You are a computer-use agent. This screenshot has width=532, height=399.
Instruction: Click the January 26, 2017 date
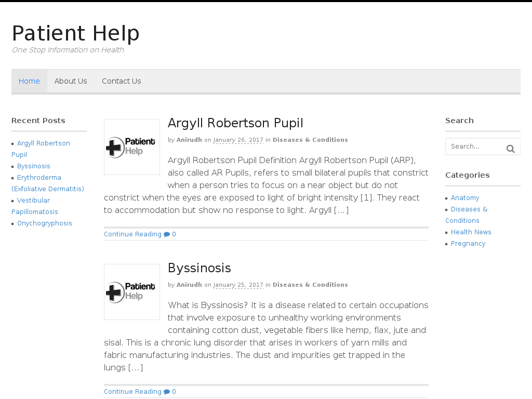pos(238,140)
